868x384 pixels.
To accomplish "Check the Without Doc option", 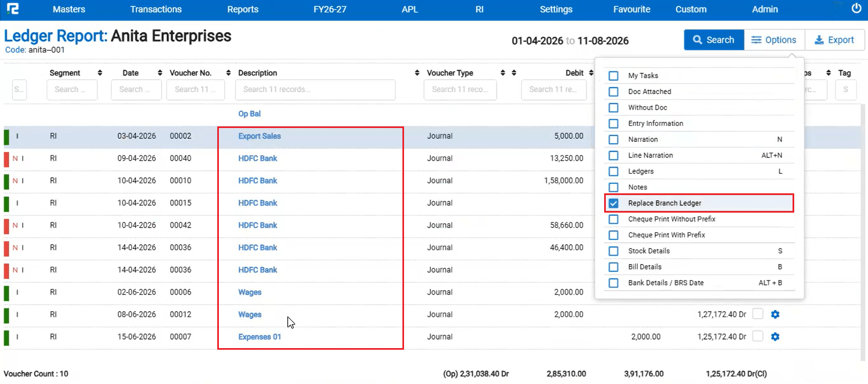I will [614, 108].
